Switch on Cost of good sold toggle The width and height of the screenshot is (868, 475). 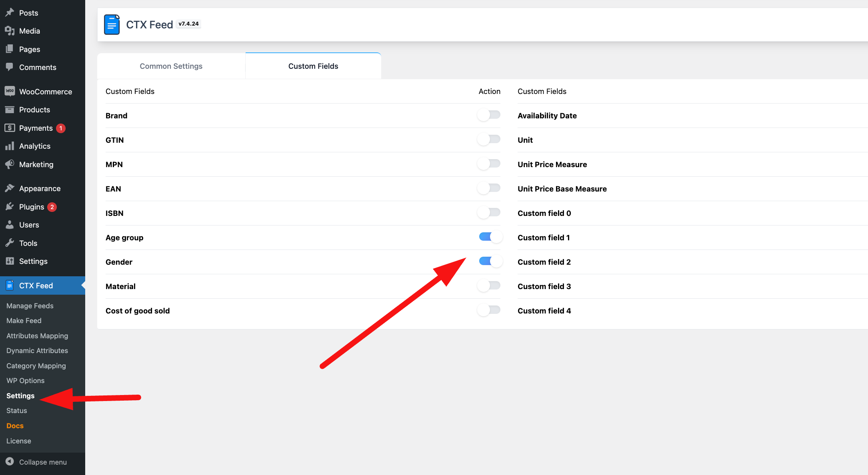coord(489,310)
